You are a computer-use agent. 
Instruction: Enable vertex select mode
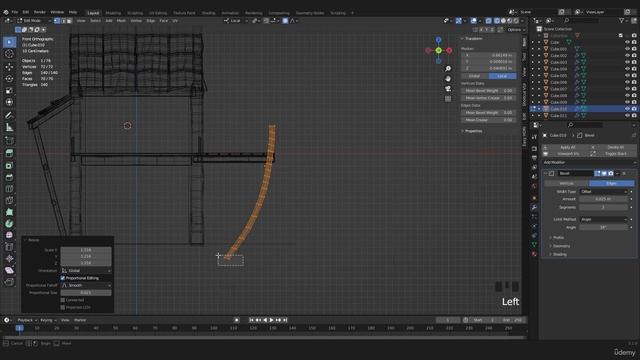tap(57, 20)
